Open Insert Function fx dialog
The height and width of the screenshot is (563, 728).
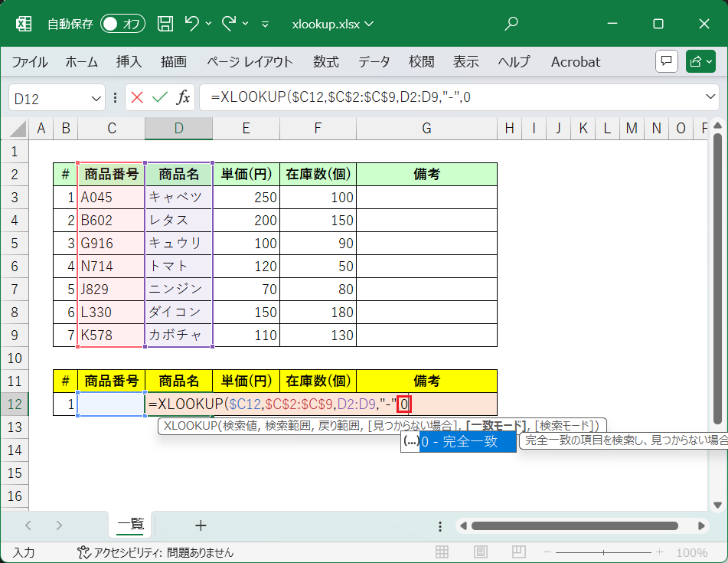click(183, 97)
